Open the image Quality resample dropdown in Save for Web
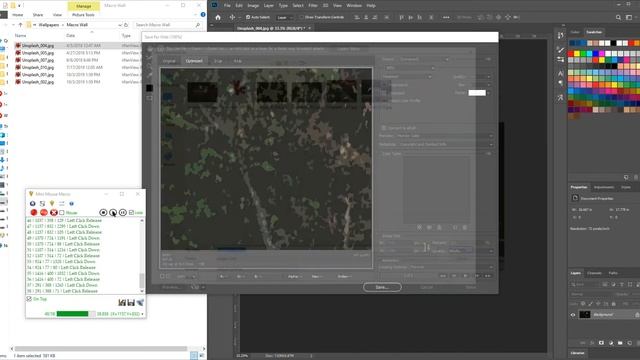Viewport: 640px width, 360px height. pyautogui.click(x=471, y=251)
